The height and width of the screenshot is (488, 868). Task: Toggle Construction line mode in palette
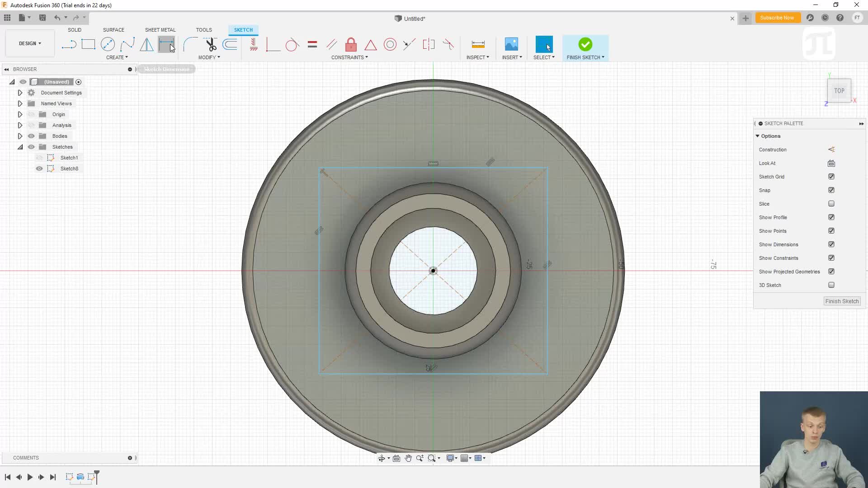click(831, 150)
